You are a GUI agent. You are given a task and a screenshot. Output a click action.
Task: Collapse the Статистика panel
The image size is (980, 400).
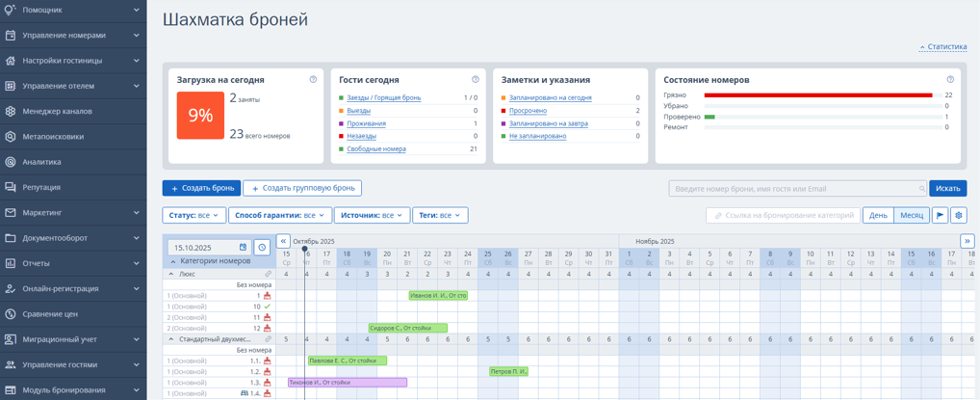coord(942,46)
